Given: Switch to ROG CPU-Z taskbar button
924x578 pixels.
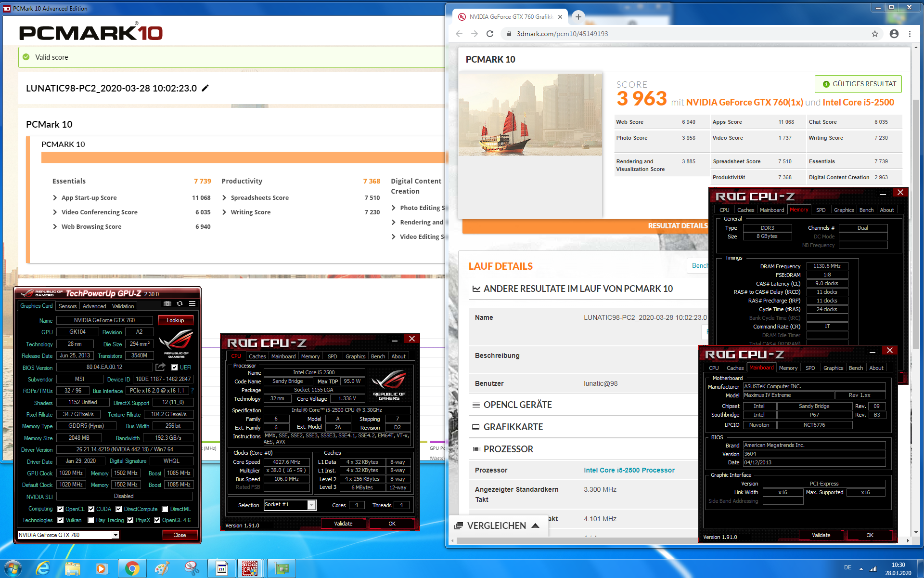Looking at the screenshot, I should click(x=250, y=569).
